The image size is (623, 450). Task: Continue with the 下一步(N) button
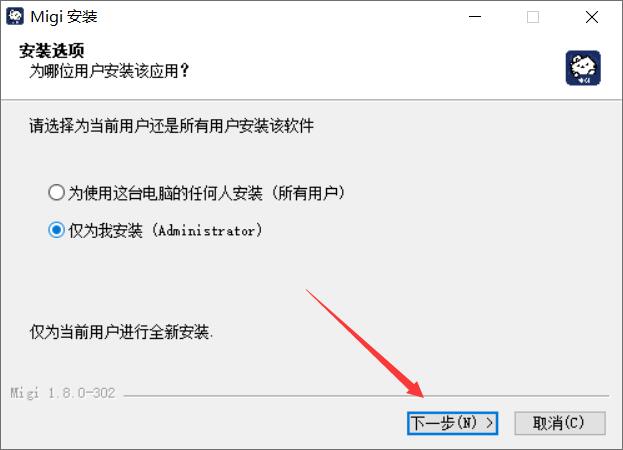coord(453,423)
